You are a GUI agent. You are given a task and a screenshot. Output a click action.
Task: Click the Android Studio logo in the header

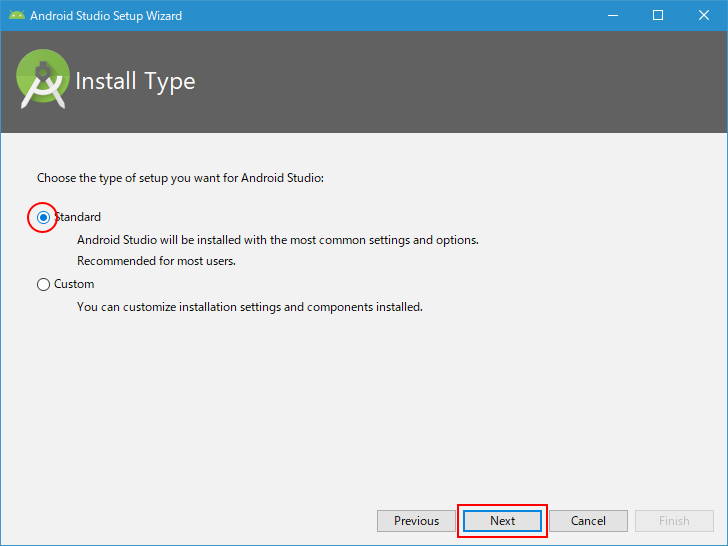click(43, 79)
